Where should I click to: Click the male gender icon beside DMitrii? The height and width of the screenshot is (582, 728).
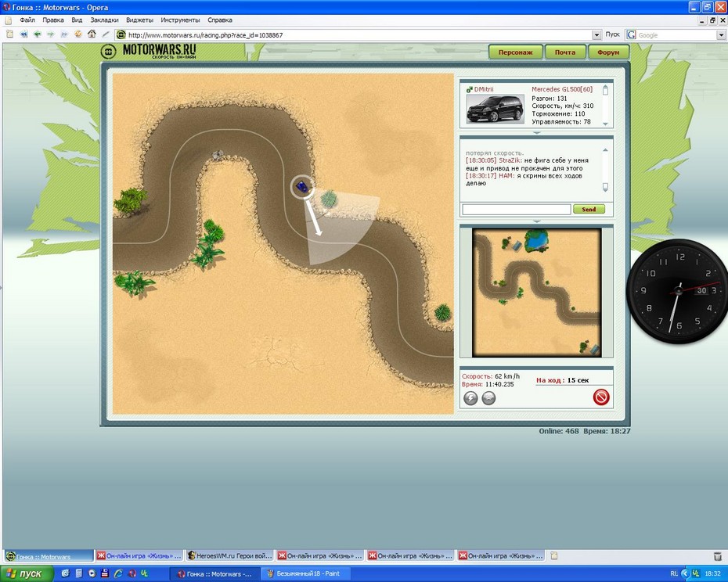point(469,89)
